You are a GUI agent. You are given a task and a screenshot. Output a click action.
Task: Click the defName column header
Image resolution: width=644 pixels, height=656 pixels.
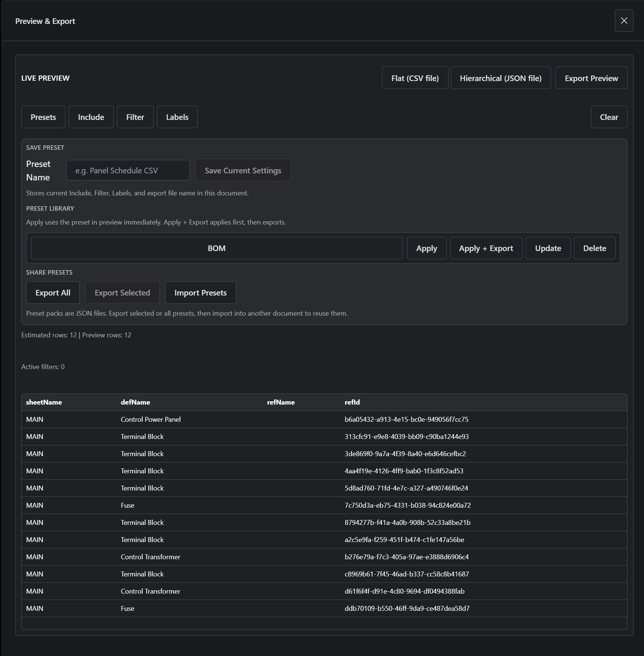tap(135, 402)
